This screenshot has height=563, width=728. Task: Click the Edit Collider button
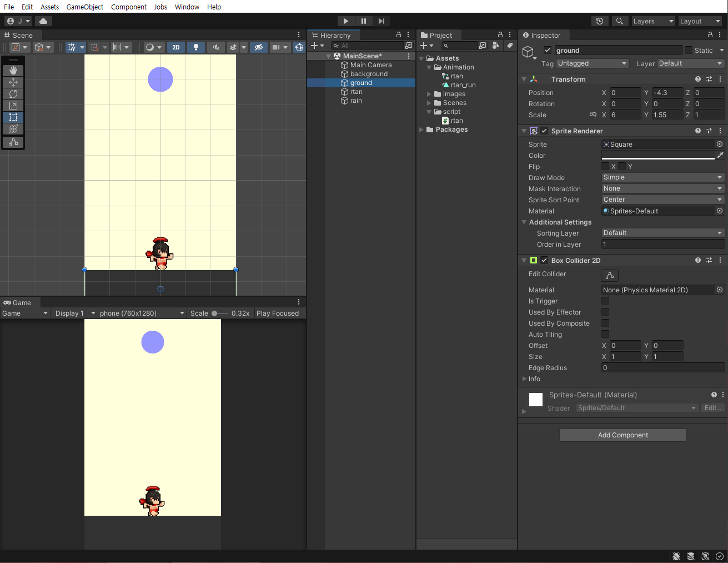pos(610,276)
